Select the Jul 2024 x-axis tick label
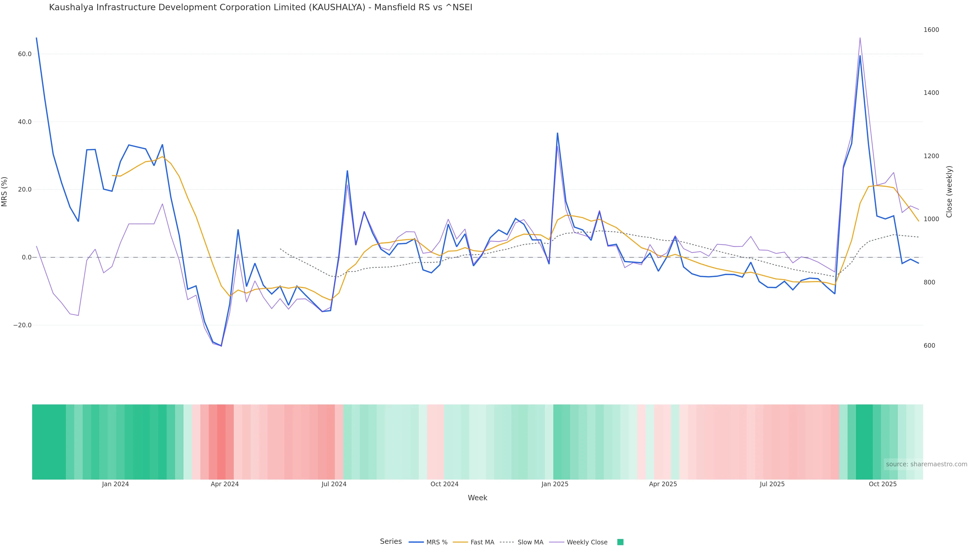Image resolution: width=980 pixels, height=551 pixels. click(334, 484)
